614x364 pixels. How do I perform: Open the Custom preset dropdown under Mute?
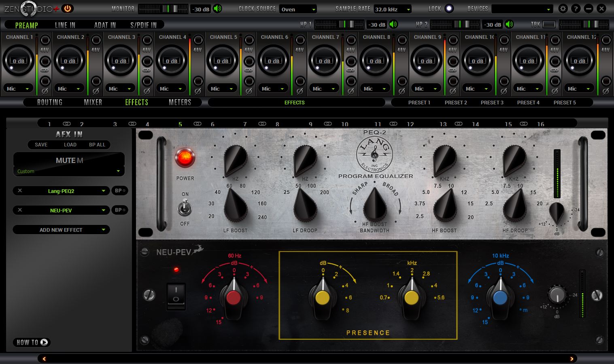click(69, 171)
